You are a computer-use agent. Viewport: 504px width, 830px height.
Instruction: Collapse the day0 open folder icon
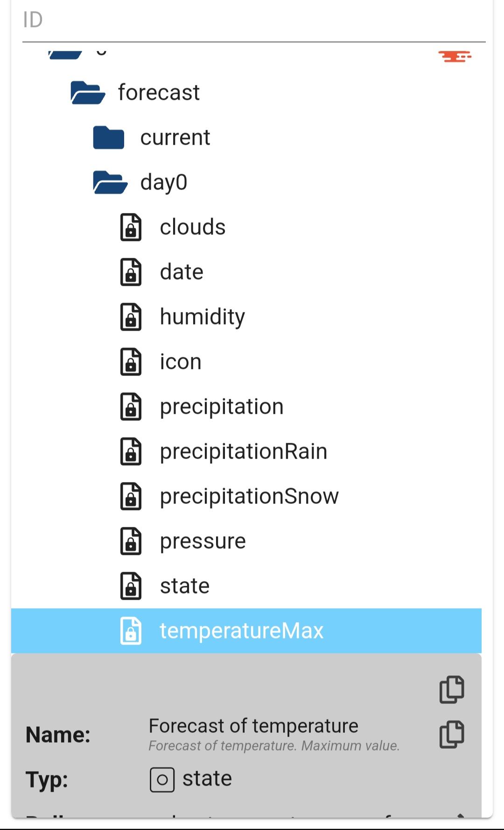pos(110,183)
